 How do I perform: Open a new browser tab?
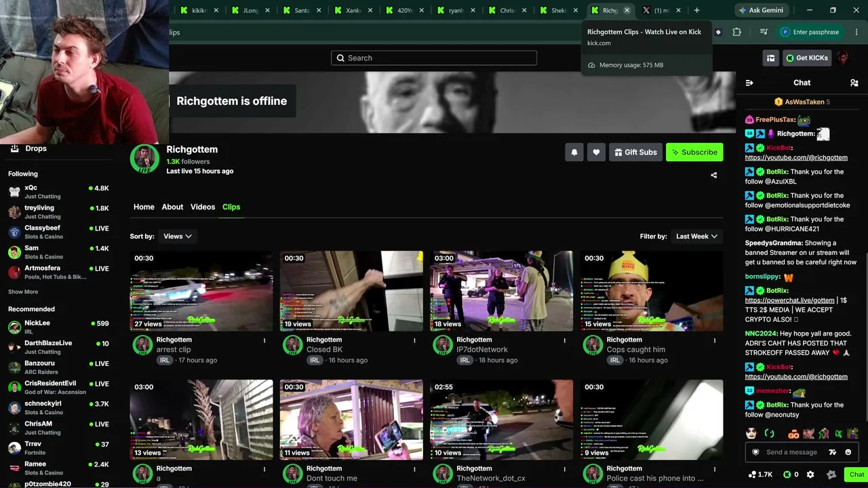click(696, 10)
